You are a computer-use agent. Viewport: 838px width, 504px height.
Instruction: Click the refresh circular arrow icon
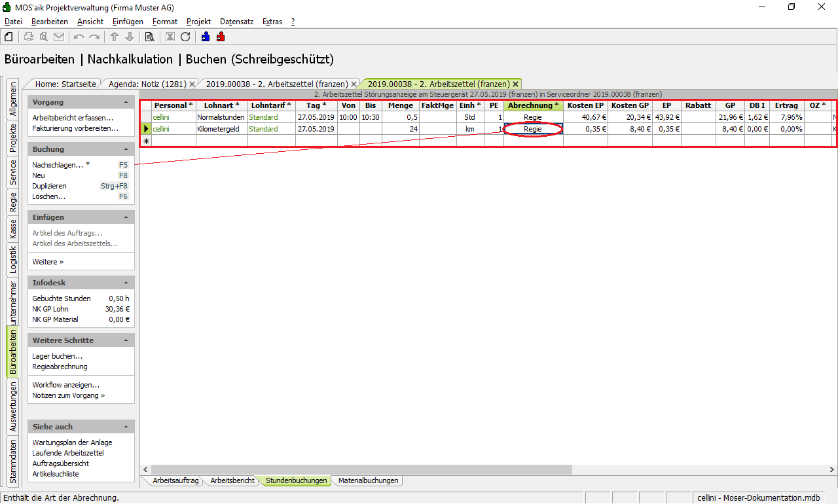point(185,37)
